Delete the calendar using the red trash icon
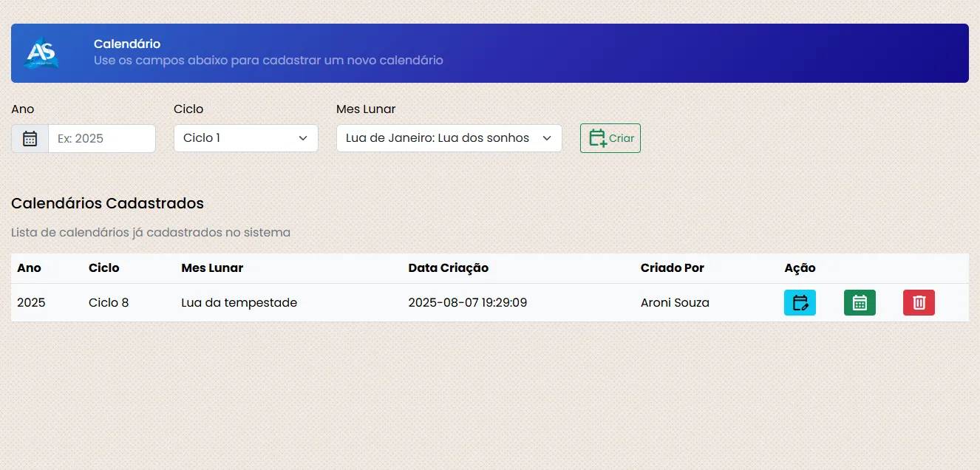Image resolution: width=980 pixels, height=470 pixels. tap(919, 302)
